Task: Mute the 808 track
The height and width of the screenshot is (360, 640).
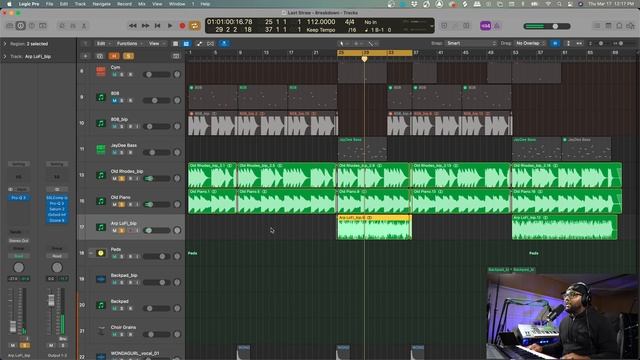Action: 114,100
